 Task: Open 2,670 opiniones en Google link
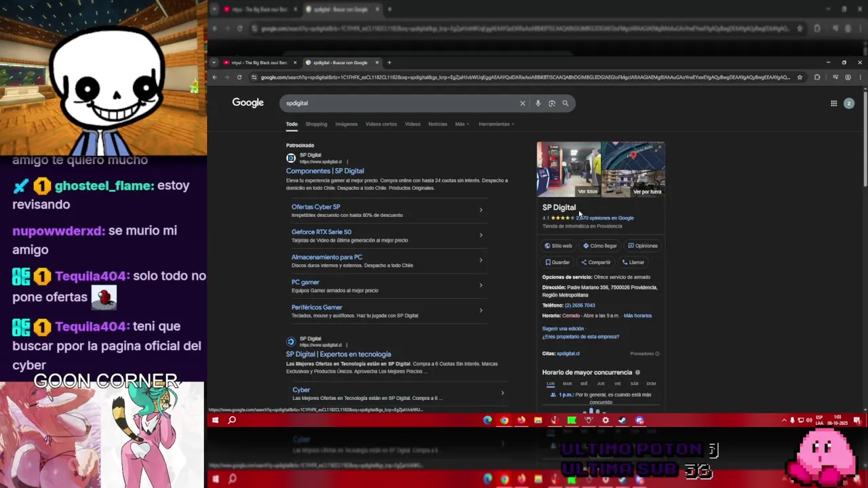tap(605, 218)
